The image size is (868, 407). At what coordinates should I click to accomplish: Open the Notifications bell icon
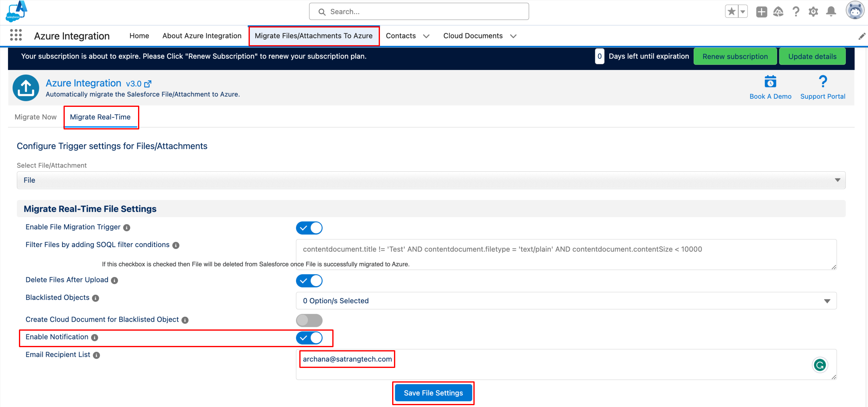[831, 12]
